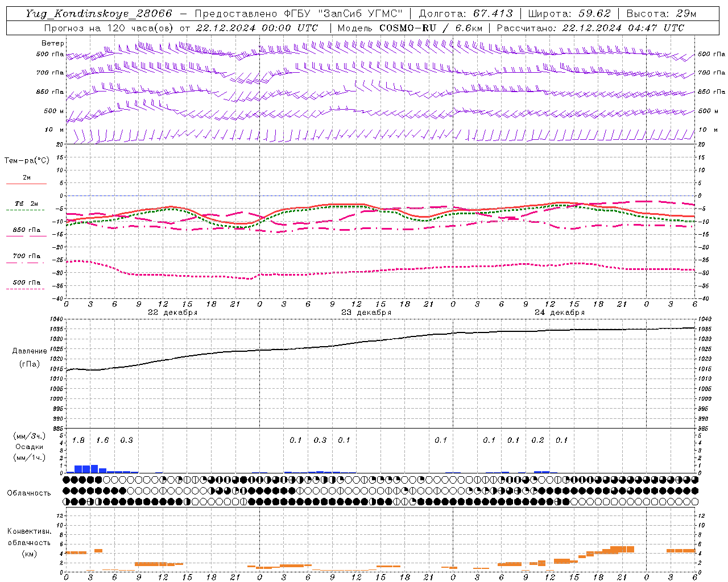The image size is (728, 582).
Task: Select the 700 гПа entry in temperature legend
Action: click(x=26, y=256)
